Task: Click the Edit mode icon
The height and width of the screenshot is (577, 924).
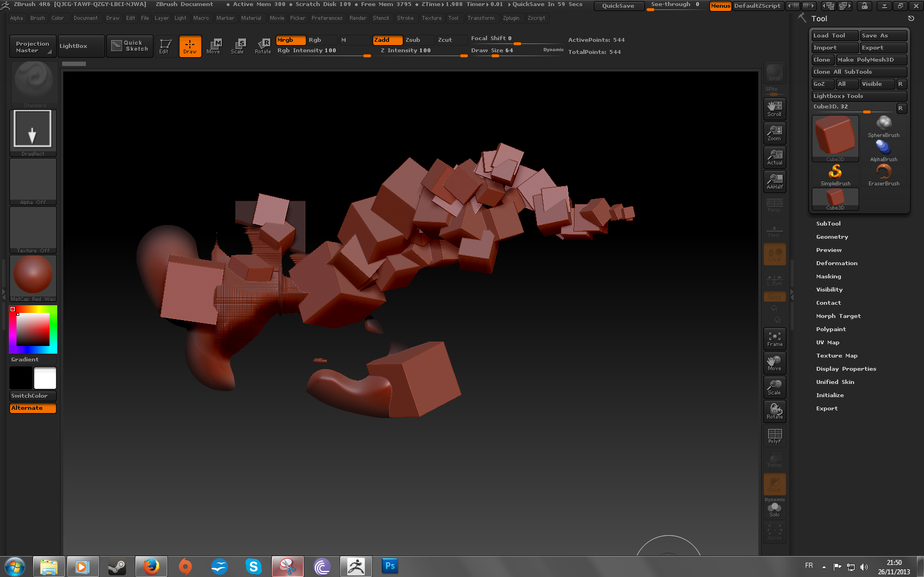Action: (165, 46)
